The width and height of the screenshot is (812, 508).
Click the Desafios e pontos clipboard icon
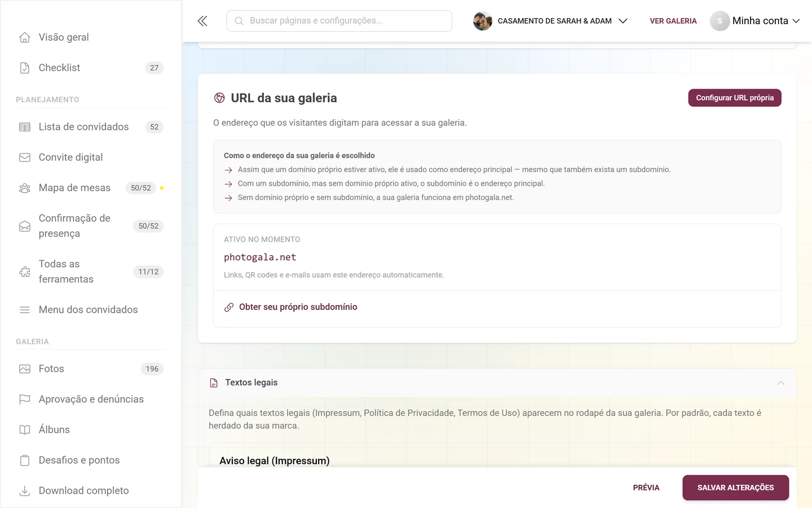pyautogui.click(x=25, y=460)
